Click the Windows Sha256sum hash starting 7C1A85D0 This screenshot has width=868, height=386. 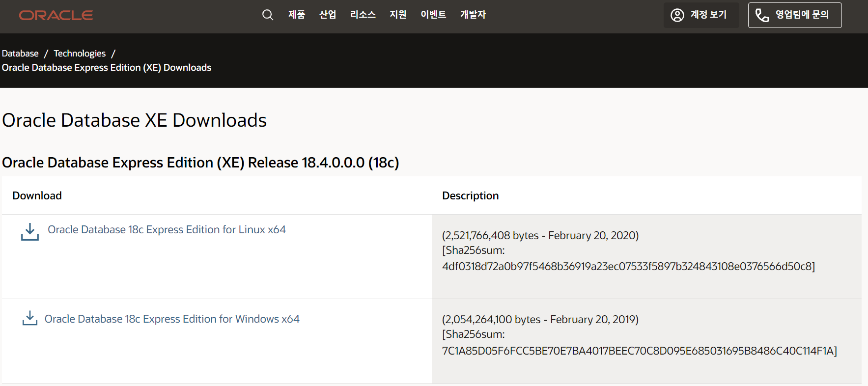coord(640,351)
